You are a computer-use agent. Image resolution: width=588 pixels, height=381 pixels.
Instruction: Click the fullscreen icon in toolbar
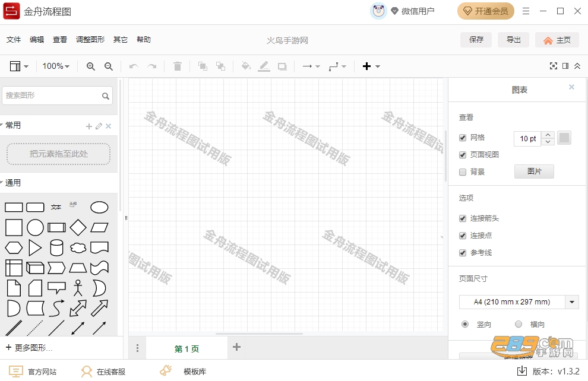(554, 66)
